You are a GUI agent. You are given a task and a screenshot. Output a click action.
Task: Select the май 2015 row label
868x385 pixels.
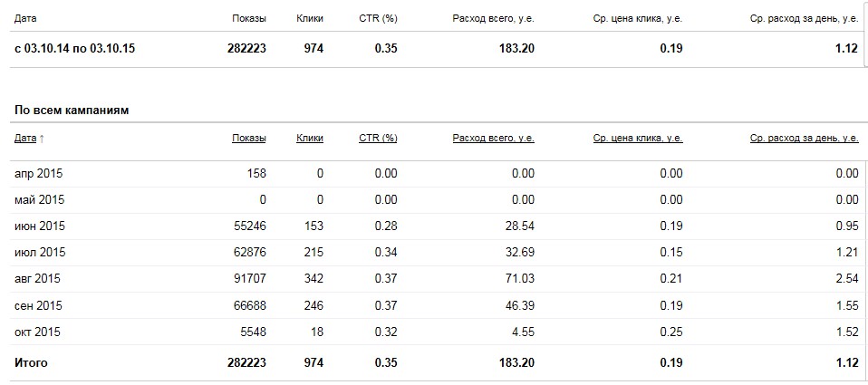tap(38, 199)
